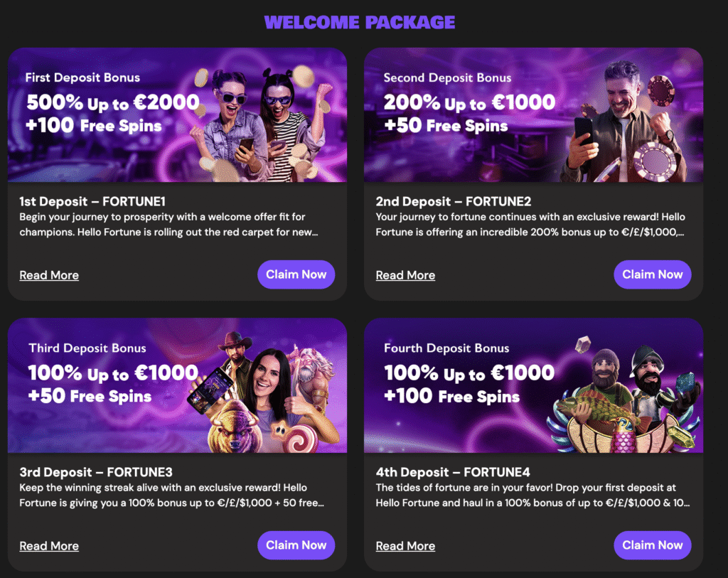Click Claim Now for the Fourth Deposit Bonus
Screen dimensions: 728x578
[x=652, y=545]
